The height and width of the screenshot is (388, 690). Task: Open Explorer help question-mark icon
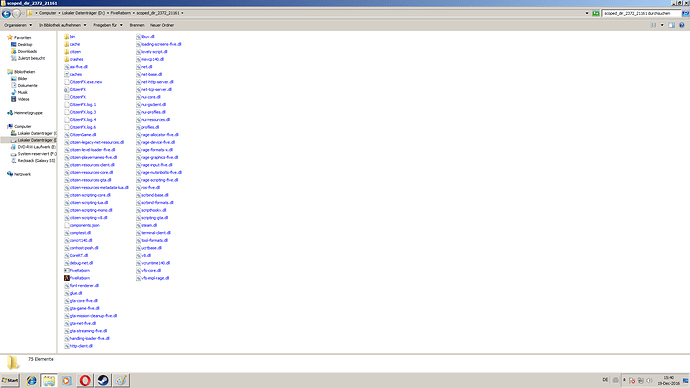682,25
